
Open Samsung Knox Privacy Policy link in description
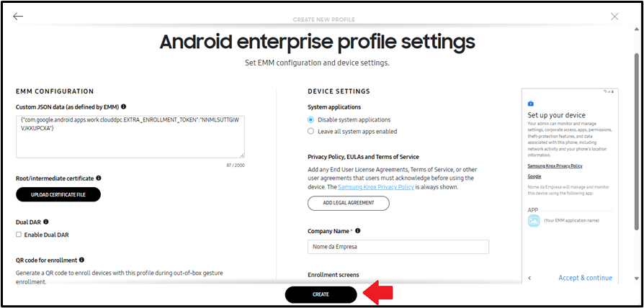[x=376, y=187]
